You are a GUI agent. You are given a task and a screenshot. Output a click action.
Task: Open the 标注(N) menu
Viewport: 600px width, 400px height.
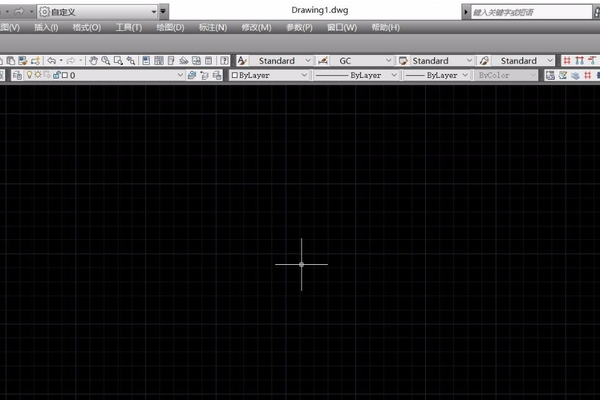point(213,27)
